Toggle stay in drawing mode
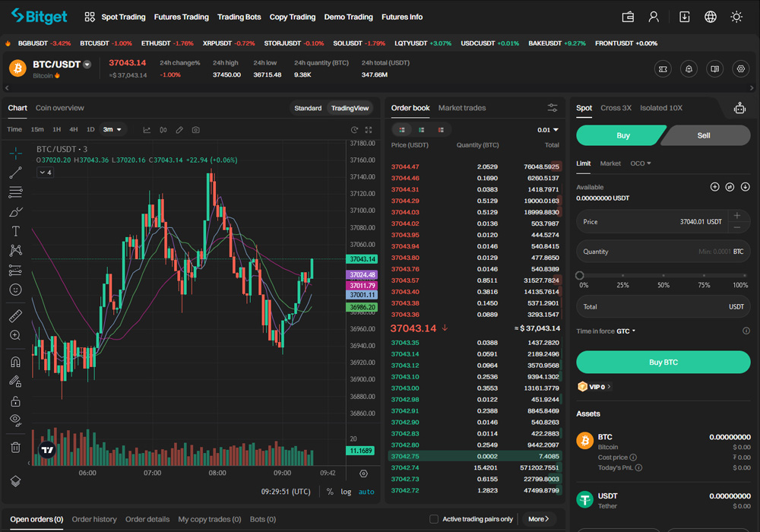The height and width of the screenshot is (532, 760). point(15,382)
